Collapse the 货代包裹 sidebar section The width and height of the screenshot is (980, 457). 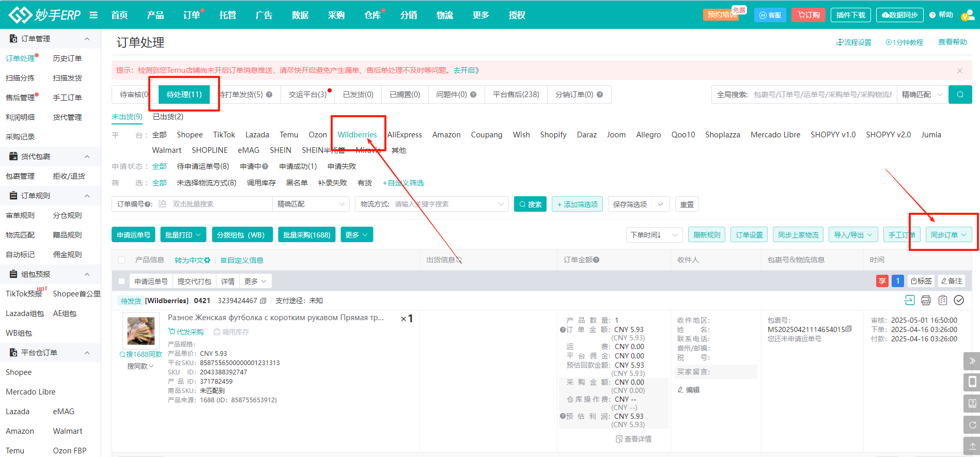(x=87, y=156)
